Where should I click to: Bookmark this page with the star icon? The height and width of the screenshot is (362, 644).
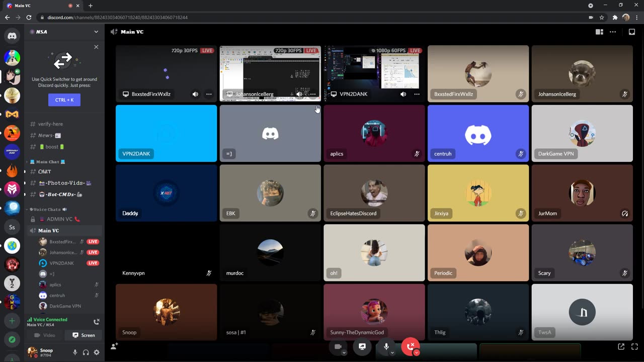602,18
